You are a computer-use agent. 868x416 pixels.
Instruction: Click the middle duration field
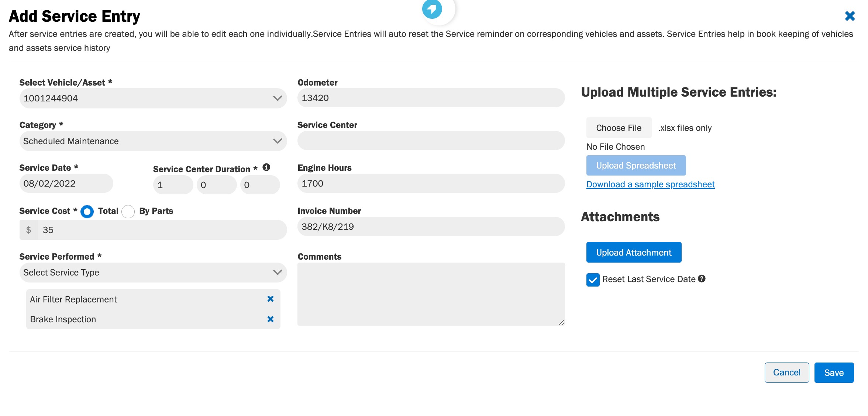pos(217,185)
